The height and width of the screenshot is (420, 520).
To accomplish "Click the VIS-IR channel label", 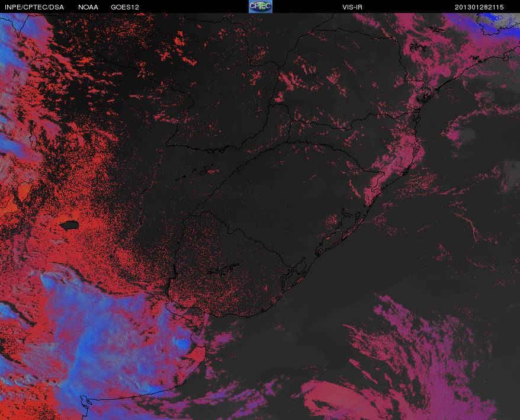I will pos(352,7).
